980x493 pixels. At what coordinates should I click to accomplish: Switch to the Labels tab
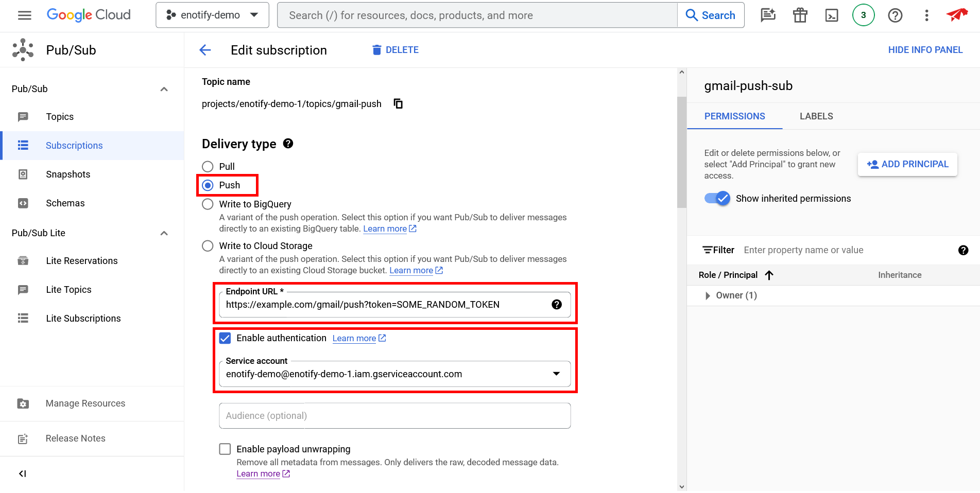[x=816, y=116]
